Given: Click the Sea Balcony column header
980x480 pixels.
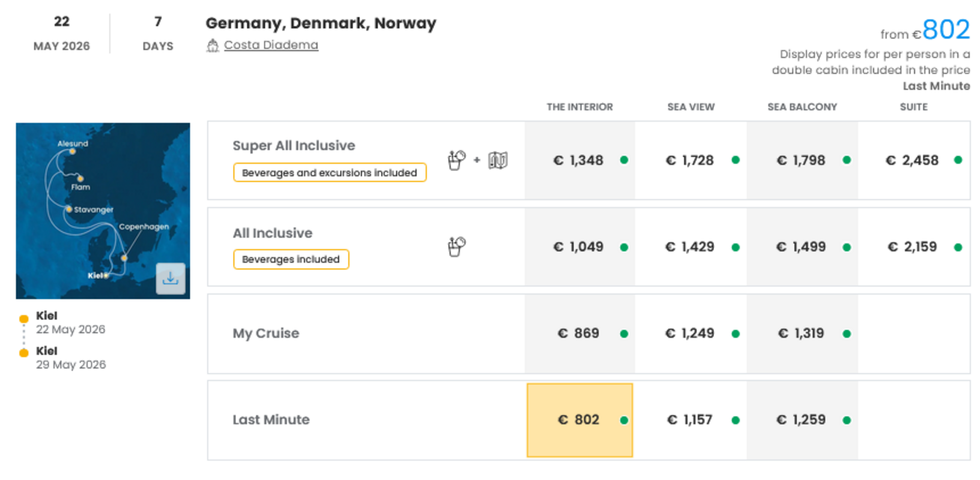Looking at the screenshot, I should coord(802,107).
